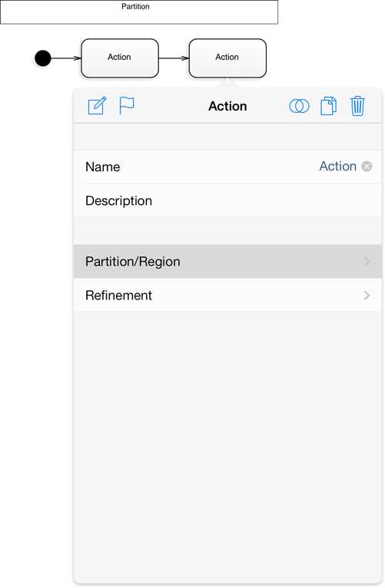The height and width of the screenshot is (588, 385).
Task: Tap the Name label
Action: (x=102, y=167)
